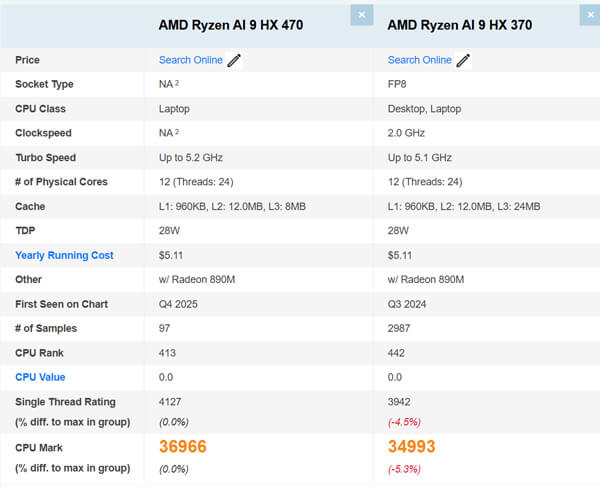600x489 pixels.
Task: Click samples count 97
Action: (x=165, y=328)
